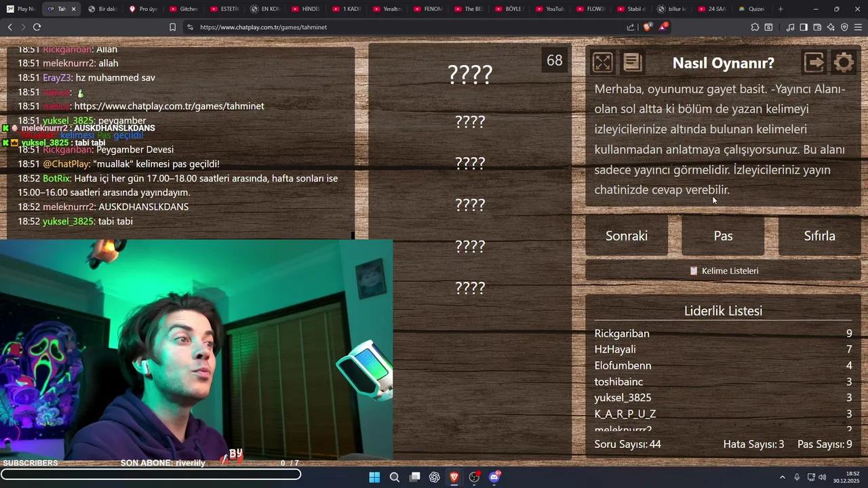Click the site settings icon left of the URL
868x488 pixels.
(x=190, y=27)
